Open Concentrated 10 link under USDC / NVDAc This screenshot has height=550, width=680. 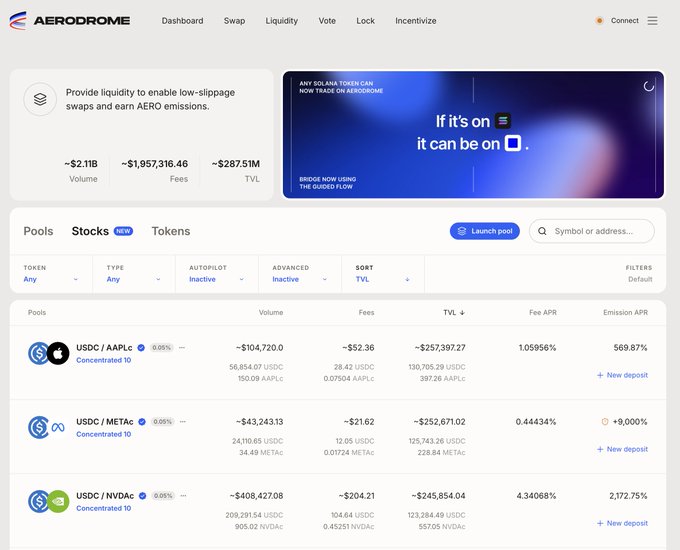point(104,508)
